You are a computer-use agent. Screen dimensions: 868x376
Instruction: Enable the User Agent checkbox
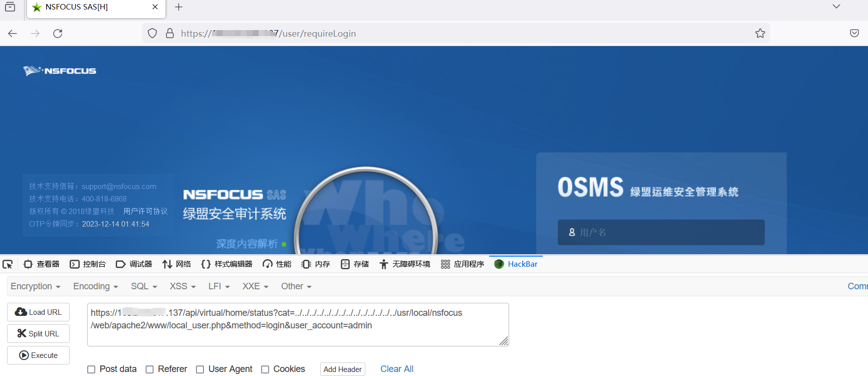200,369
